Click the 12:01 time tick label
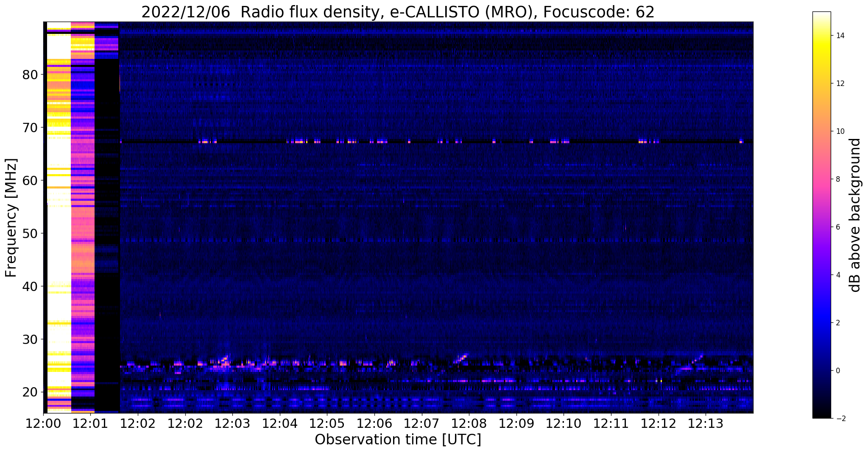This screenshot has height=452, width=868. point(91,423)
